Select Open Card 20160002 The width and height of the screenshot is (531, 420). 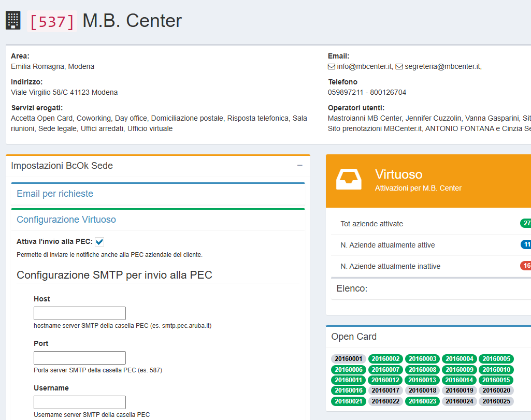385,359
